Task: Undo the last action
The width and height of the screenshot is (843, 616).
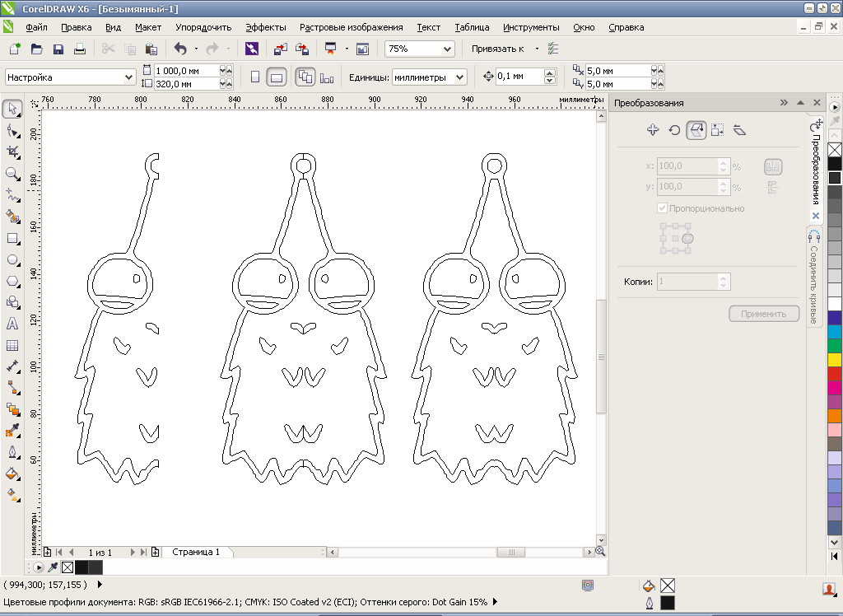Action: coord(180,49)
